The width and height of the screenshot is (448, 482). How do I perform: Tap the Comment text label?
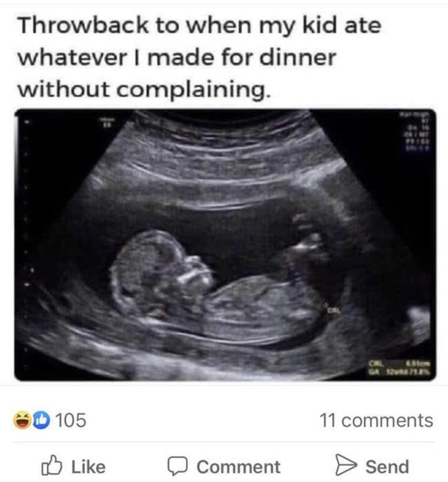tap(239, 467)
